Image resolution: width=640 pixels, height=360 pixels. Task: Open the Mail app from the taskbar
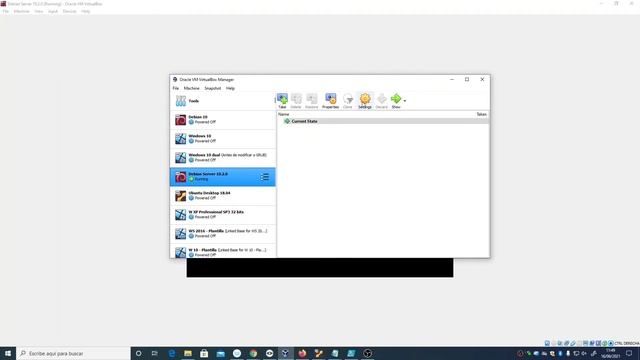[x=220, y=353]
